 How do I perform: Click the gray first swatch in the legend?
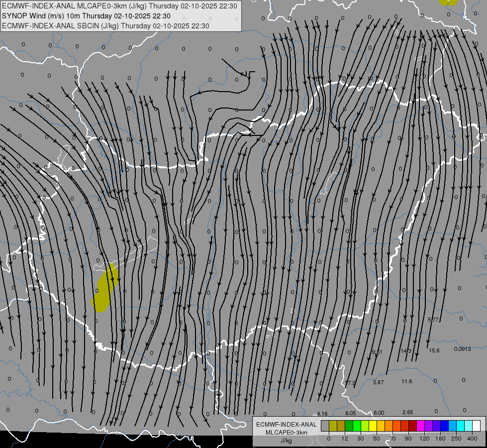[325, 426]
